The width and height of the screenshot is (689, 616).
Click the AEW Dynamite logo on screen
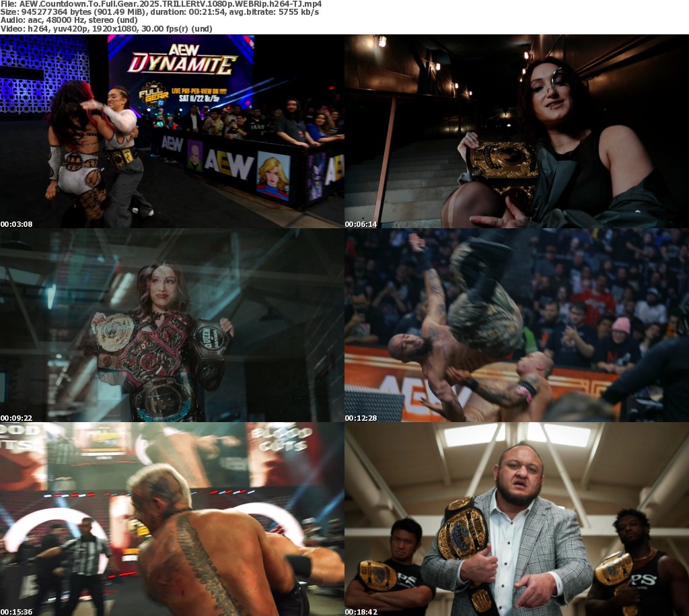(182, 59)
